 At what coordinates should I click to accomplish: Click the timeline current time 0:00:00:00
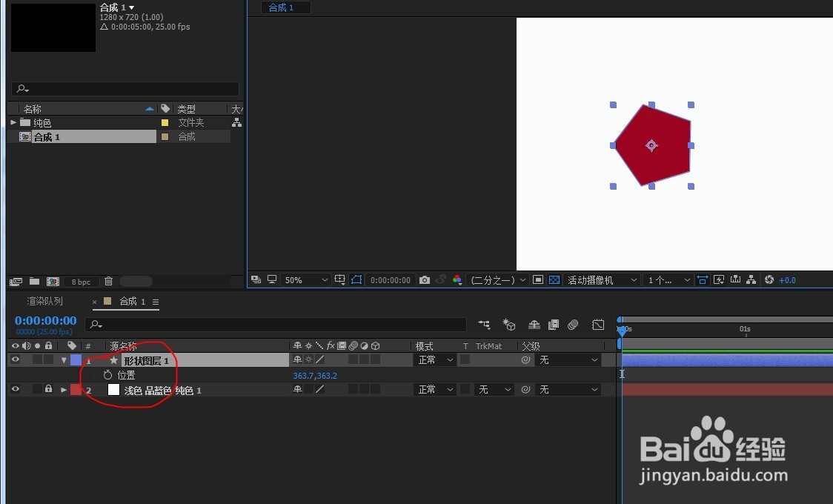coord(46,320)
